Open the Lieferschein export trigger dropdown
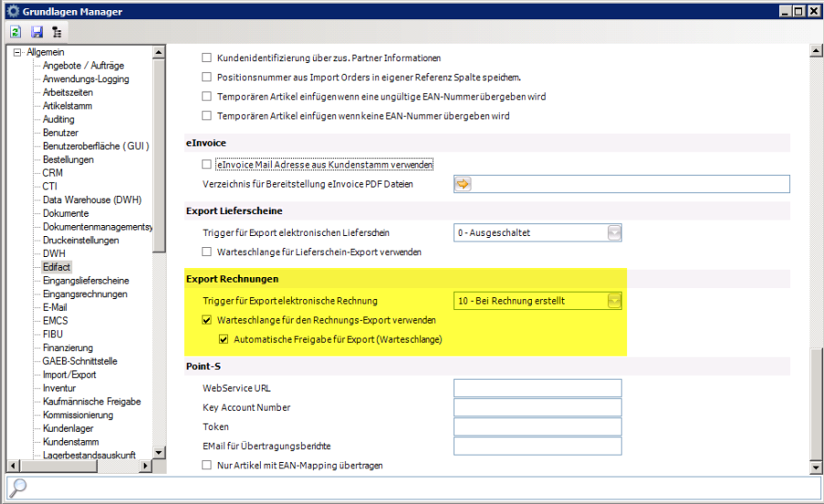This screenshot has height=504, width=824. 614,232
